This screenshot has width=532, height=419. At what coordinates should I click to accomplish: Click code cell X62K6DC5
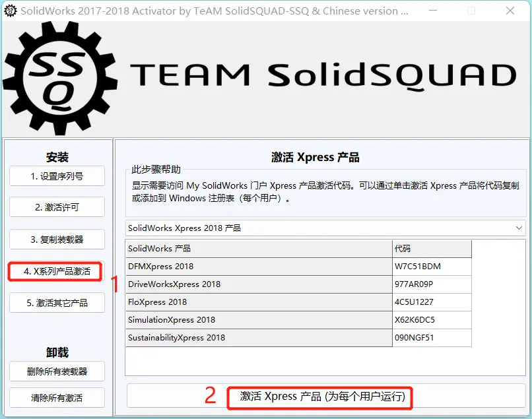(x=432, y=320)
